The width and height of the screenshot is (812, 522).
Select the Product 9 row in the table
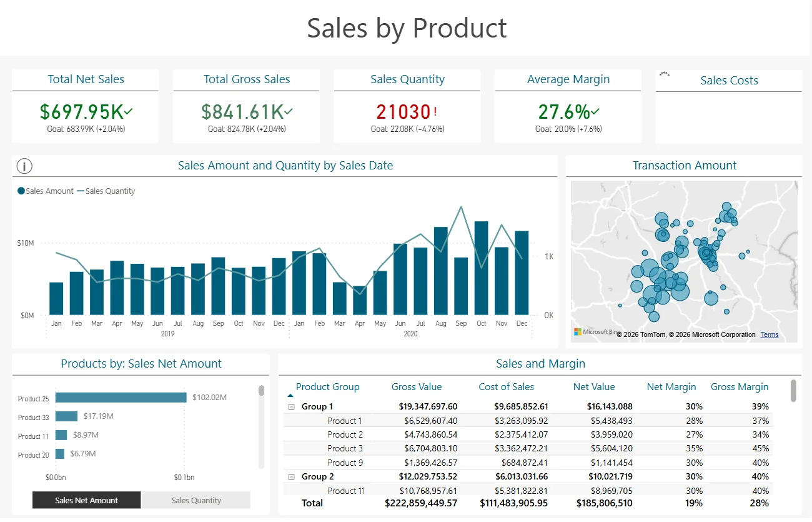[x=528, y=463]
